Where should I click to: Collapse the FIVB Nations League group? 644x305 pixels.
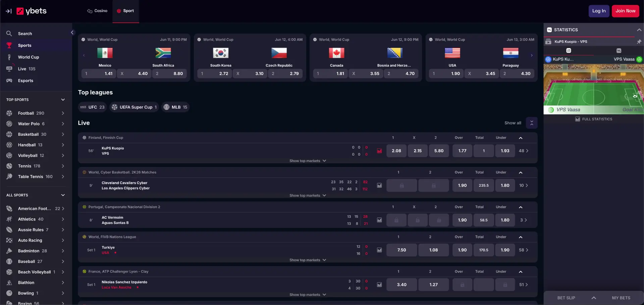pyautogui.click(x=521, y=237)
